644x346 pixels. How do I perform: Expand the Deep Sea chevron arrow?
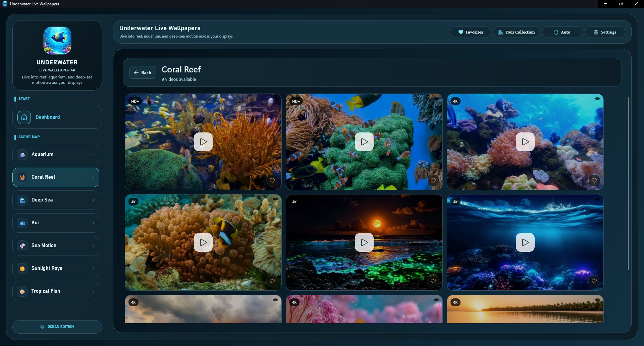(x=93, y=200)
